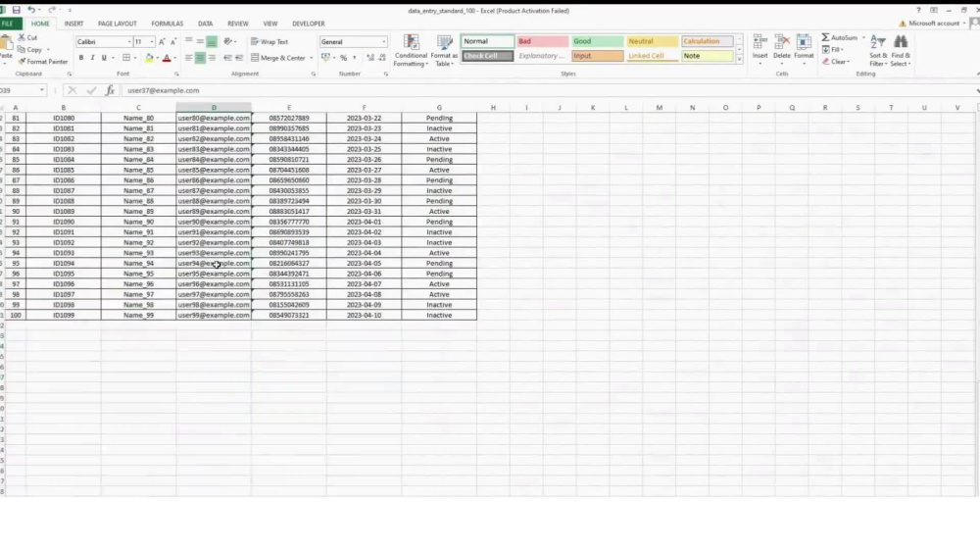Expand the cell styles gallery
980x552 pixels.
739,60
